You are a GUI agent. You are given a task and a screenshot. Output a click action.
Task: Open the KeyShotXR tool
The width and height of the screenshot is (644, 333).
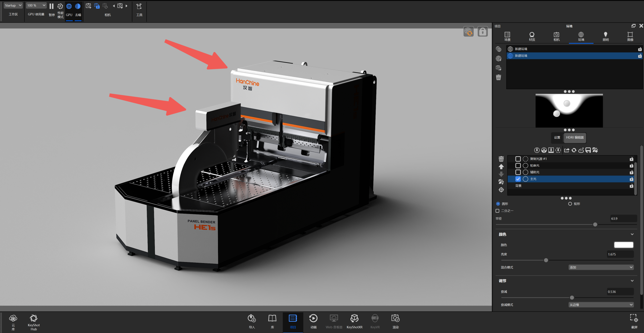click(x=354, y=321)
